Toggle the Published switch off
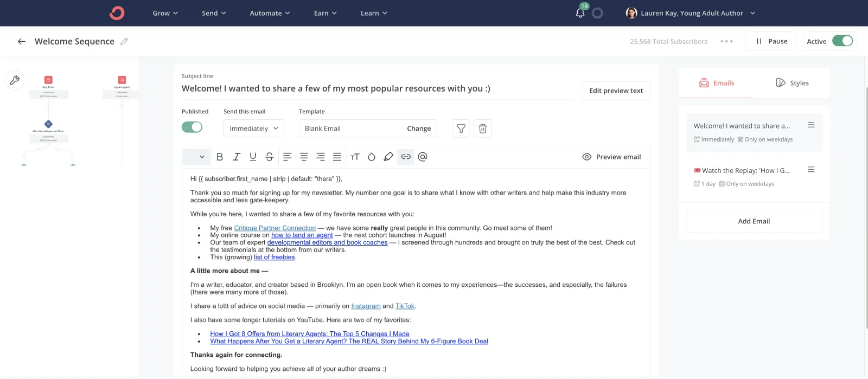Viewport: 868px width, 379px height. [x=192, y=127]
